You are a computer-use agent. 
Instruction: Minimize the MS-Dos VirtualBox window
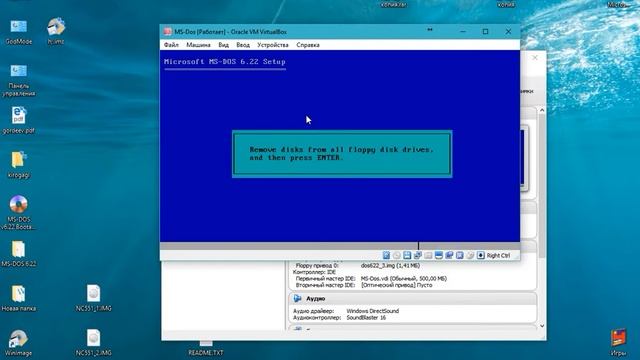click(x=462, y=31)
